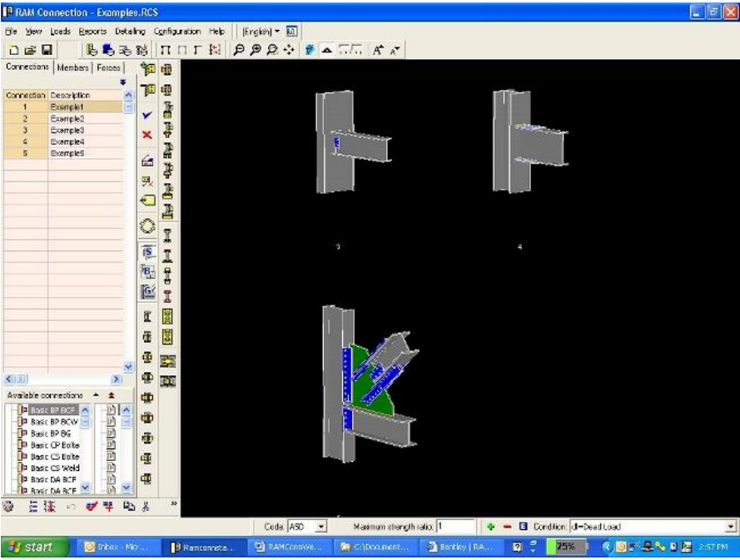Click the green plus icon beside Condition

491,527
